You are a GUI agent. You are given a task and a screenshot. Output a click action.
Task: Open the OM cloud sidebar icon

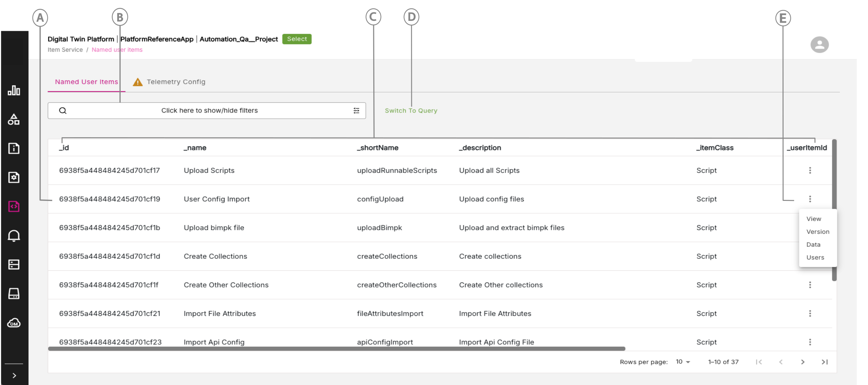pos(14,323)
